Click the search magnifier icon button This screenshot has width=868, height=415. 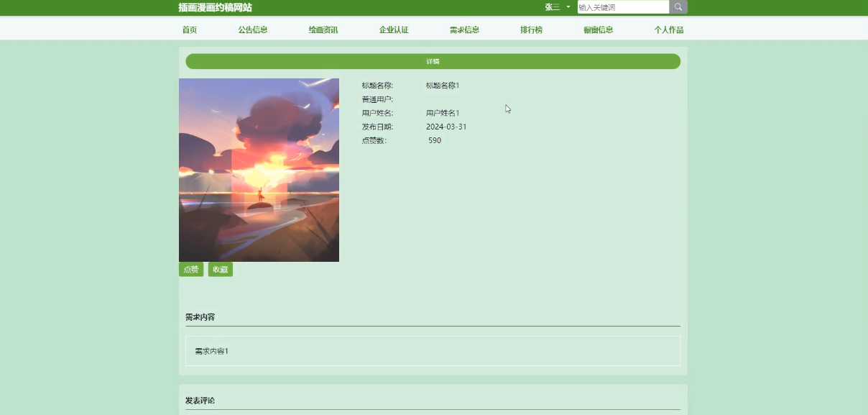click(678, 7)
